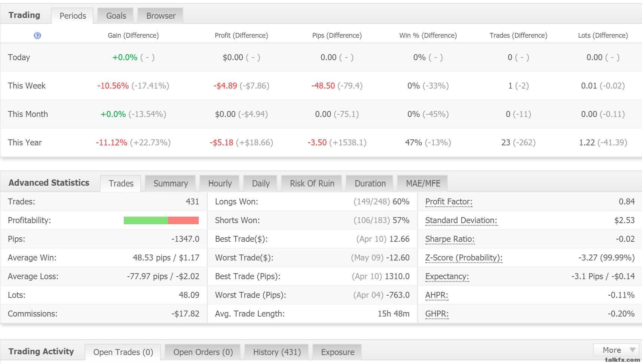Click the help question mark icon

pyautogui.click(x=37, y=36)
